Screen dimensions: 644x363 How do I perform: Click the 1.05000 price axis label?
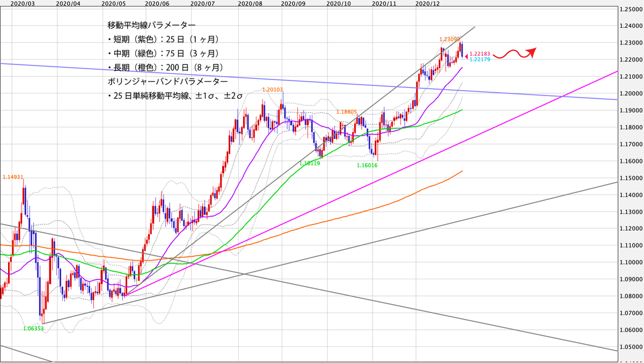tap(631, 347)
